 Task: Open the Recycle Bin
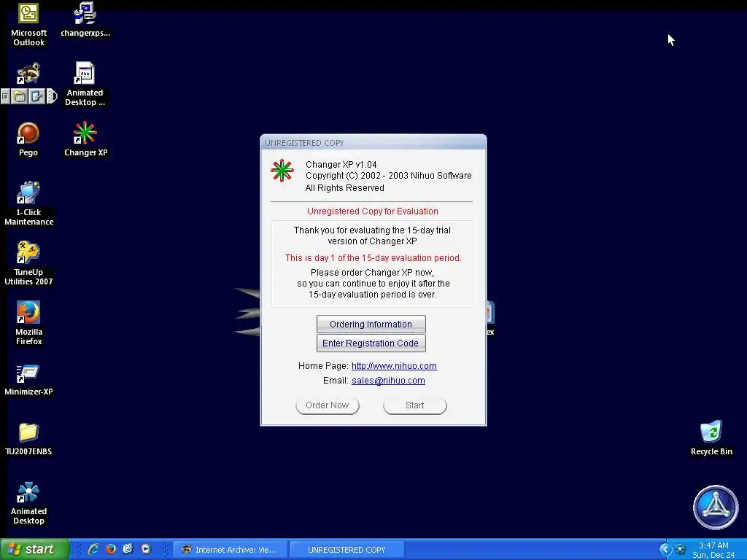pyautogui.click(x=711, y=438)
